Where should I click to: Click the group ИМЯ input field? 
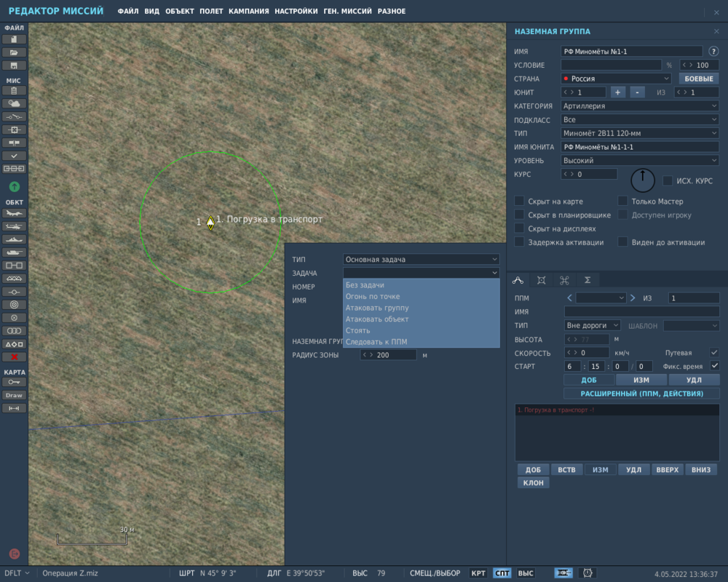tap(630, 51)
